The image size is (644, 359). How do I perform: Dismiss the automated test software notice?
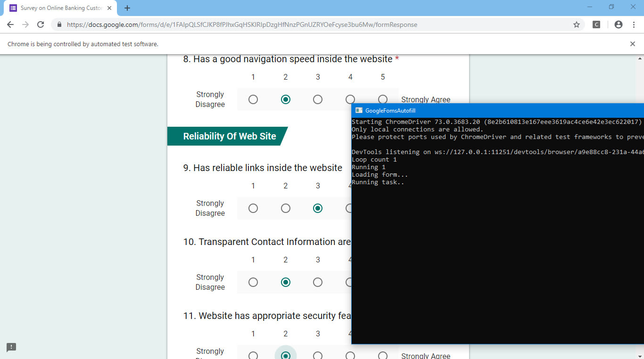(633, 44)
